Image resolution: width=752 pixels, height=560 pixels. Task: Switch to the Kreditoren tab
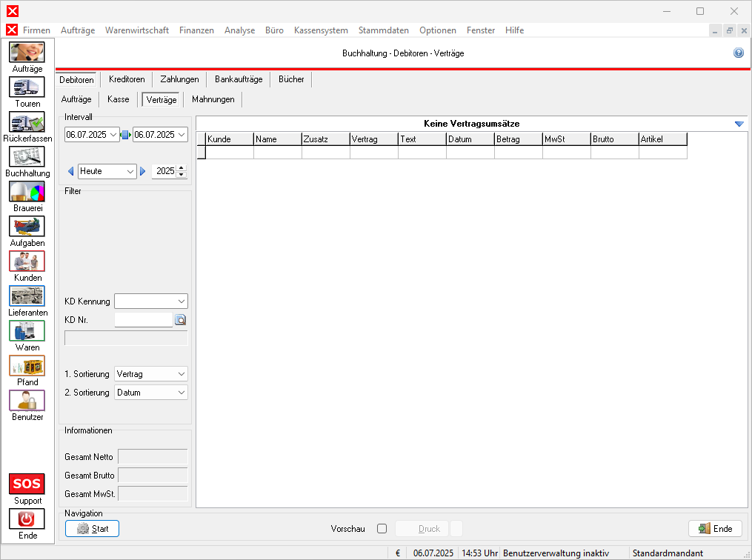pos(127,79)
